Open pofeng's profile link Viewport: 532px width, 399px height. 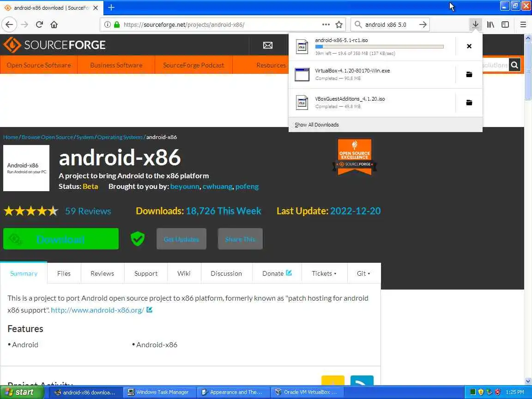tap(247, 186)
